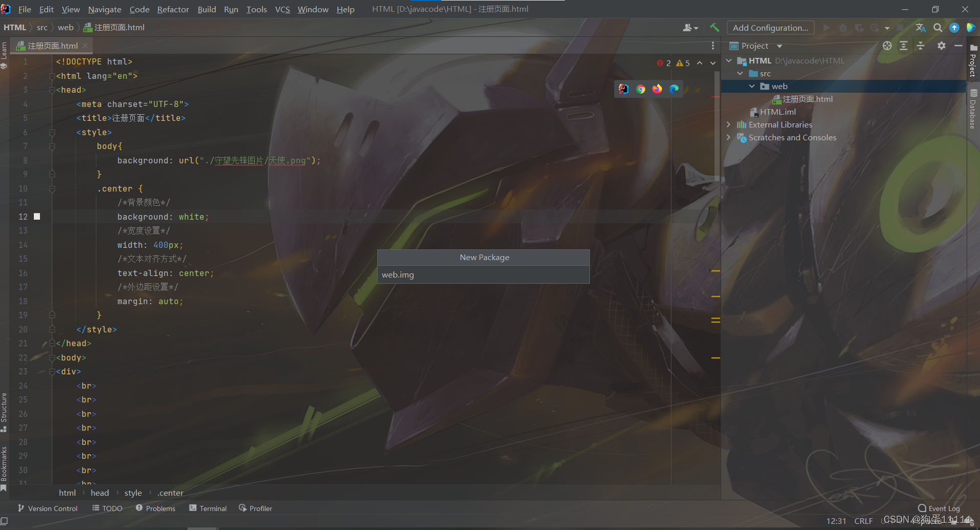Open the Tools menu

256,9
